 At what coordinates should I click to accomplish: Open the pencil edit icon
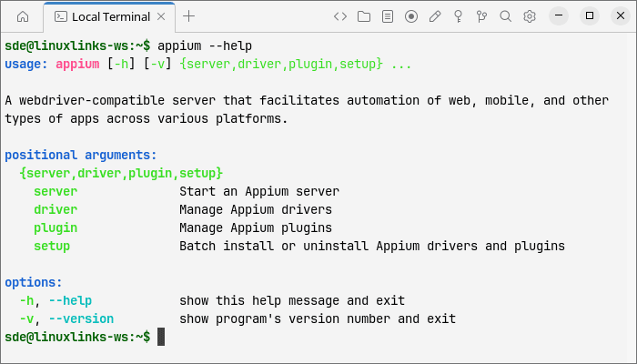pos(435,16)
